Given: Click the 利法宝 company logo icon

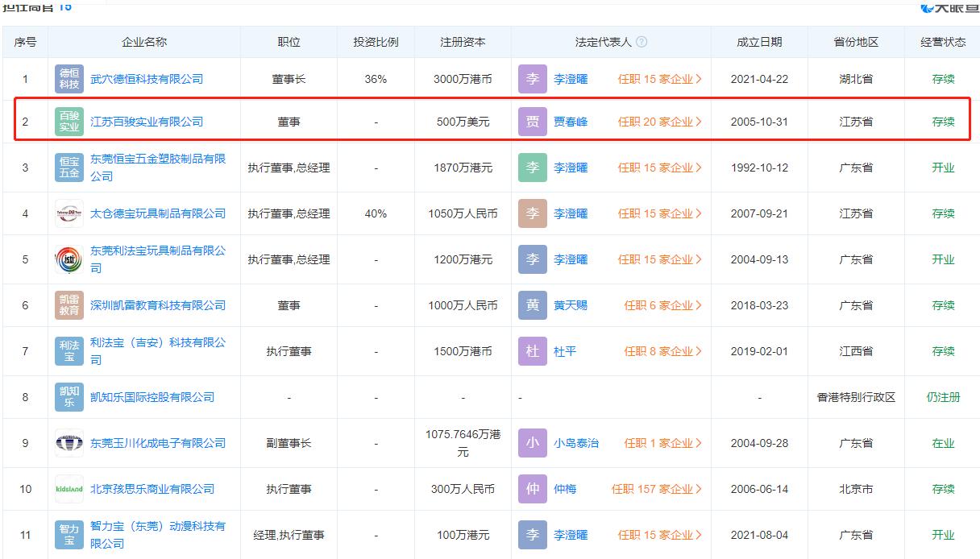Looking at the screenshot, I should [x=69, y=351].
